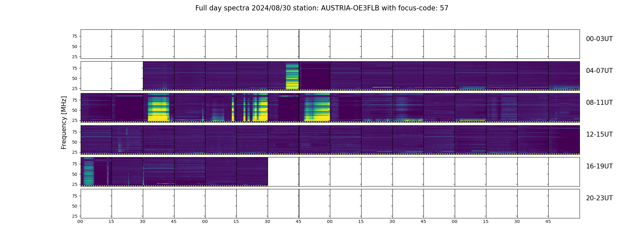Click the last colored panel in the 16-19UT row

coord(252,171)
